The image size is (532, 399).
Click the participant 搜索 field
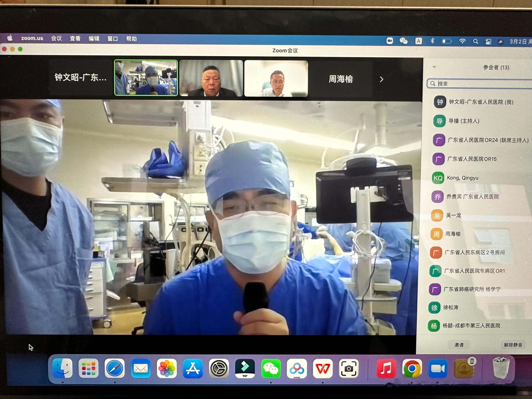point(479,84)
